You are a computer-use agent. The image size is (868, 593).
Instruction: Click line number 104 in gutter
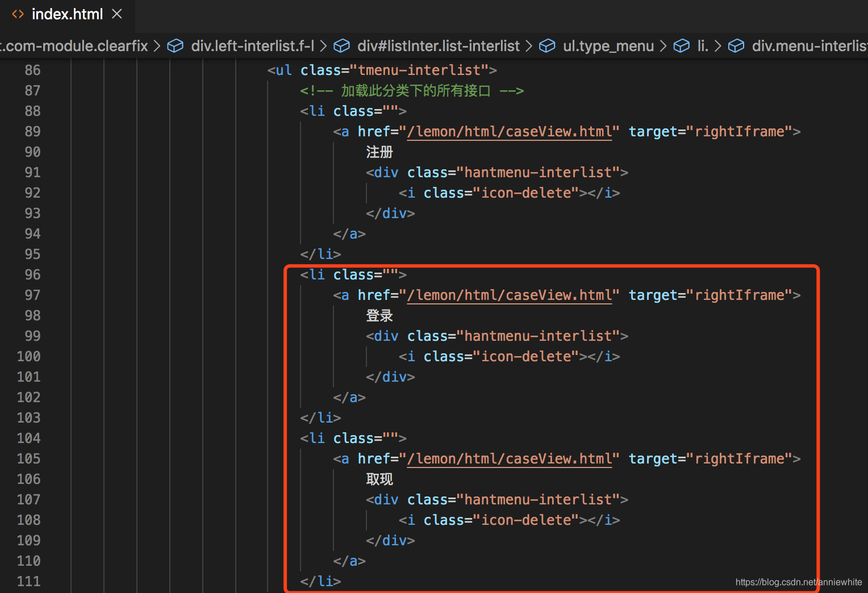click(x=28, y=439)
